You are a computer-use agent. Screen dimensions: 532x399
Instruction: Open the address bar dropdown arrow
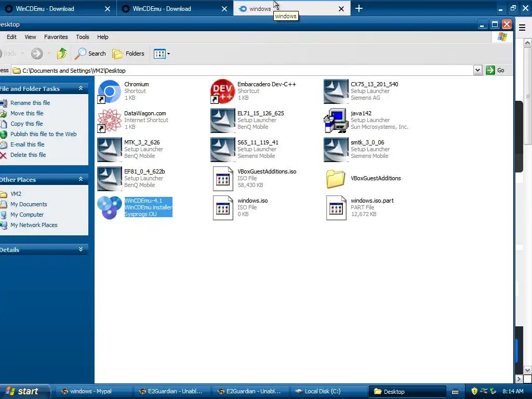478,70
